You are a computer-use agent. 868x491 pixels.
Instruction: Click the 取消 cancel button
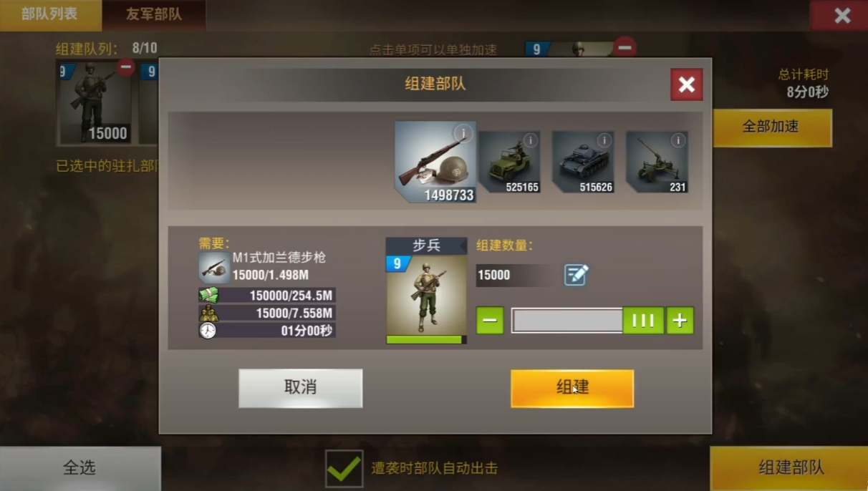301,388
